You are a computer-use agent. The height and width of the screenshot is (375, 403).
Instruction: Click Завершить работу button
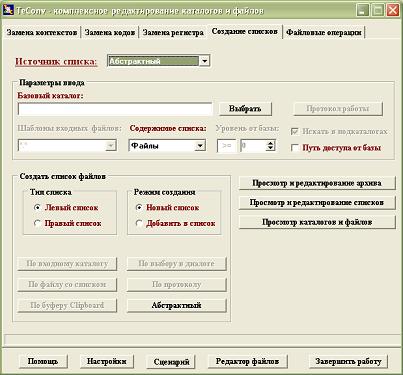348,361
